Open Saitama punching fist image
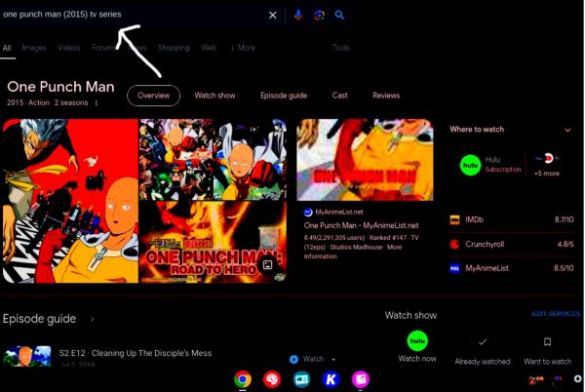 [x=250, y=160]
